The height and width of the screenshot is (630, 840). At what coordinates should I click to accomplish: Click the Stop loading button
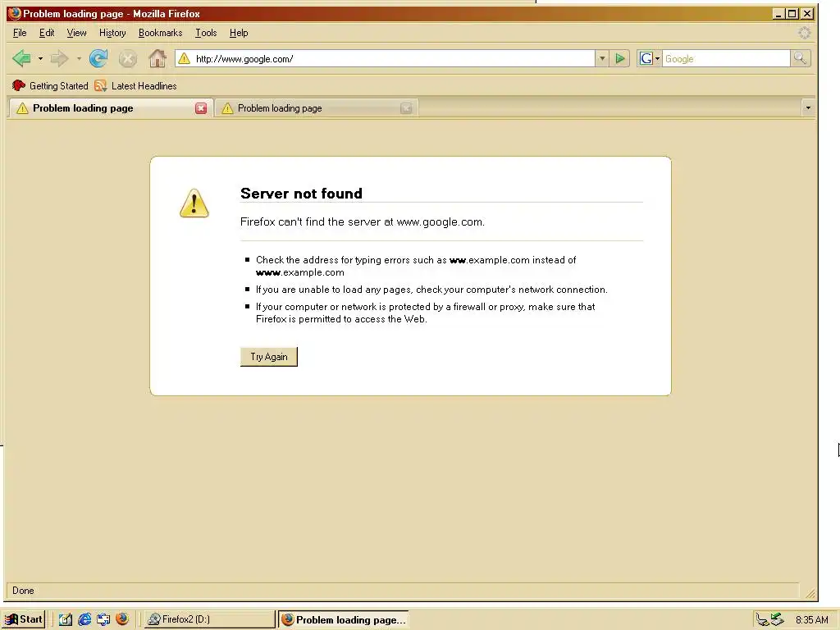click(127, 58)
